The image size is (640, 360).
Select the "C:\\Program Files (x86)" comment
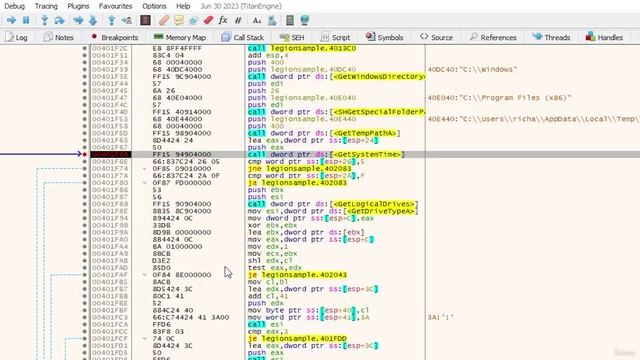tap(500, 98)
